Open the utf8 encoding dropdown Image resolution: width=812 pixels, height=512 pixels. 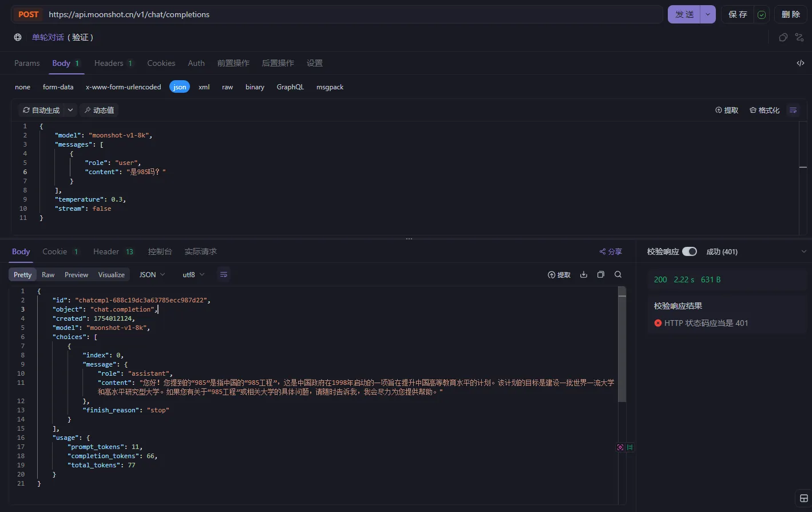[193, 275]
